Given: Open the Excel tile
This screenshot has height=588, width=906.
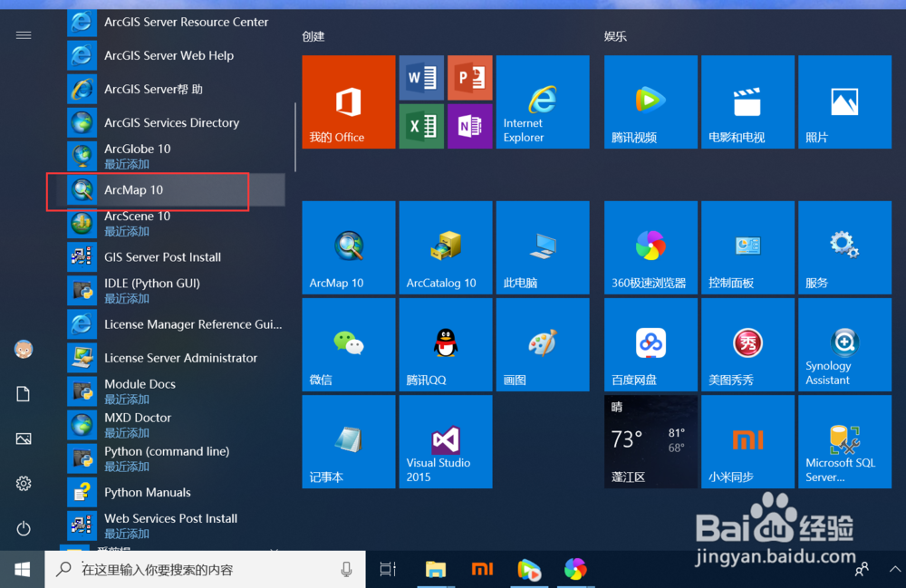Looking at the screenshot, I should point(421,127).
